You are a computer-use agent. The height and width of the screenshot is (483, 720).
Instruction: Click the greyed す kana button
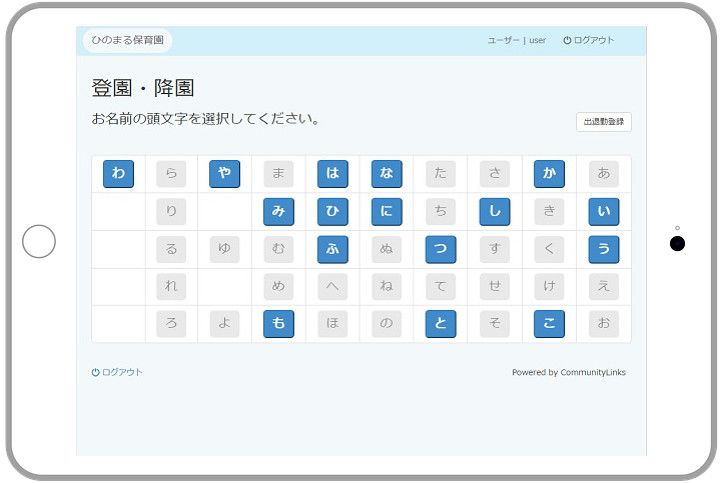(495, 249)
